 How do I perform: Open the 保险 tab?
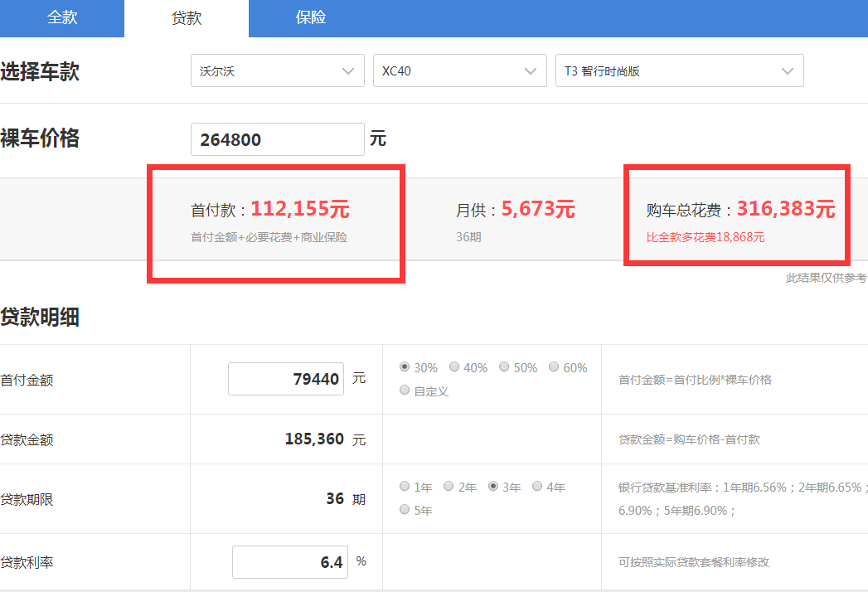click(x=311, y=17)
